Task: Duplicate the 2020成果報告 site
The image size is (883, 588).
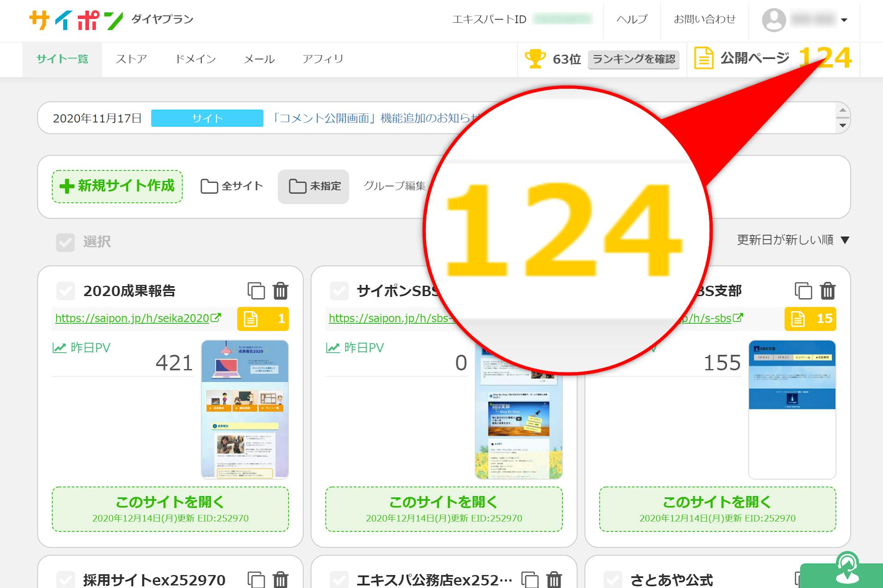Action: [256, 291]
